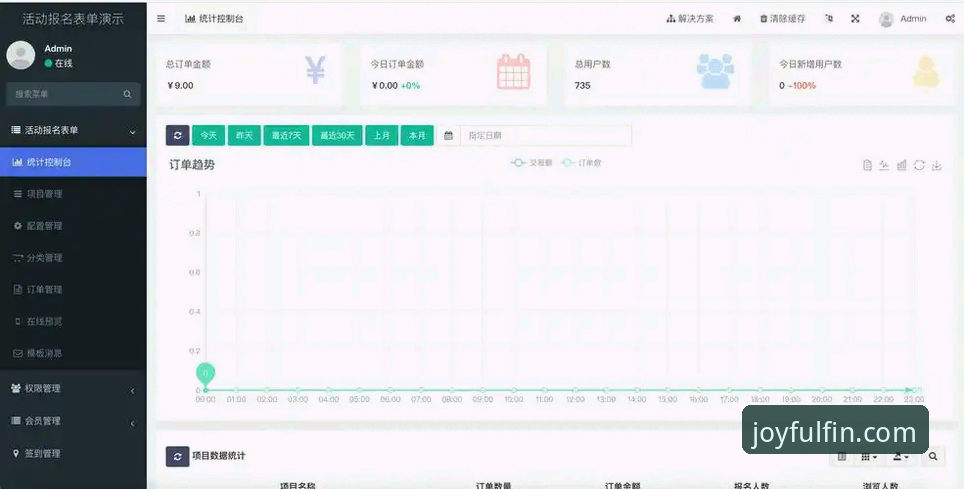Filter the chart by 本月
Image resolution: width=964 pixels, height=489 pixels.
tap(417, 135)
